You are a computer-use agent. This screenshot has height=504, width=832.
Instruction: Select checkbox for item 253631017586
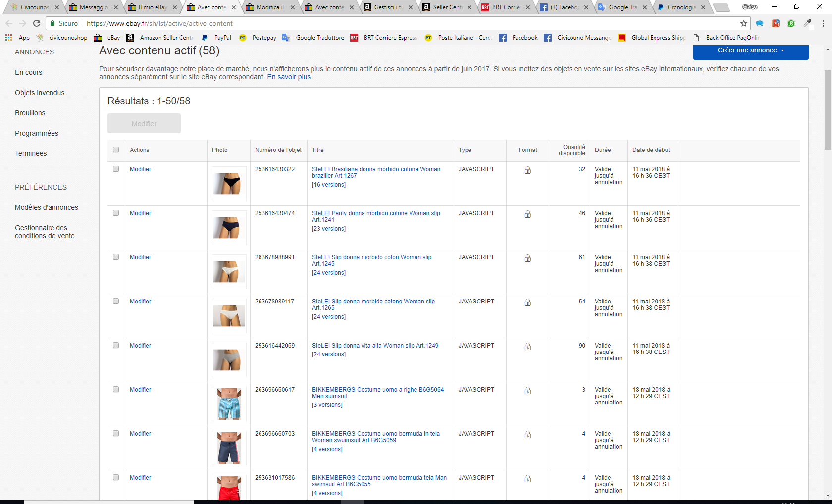(116, 477)
